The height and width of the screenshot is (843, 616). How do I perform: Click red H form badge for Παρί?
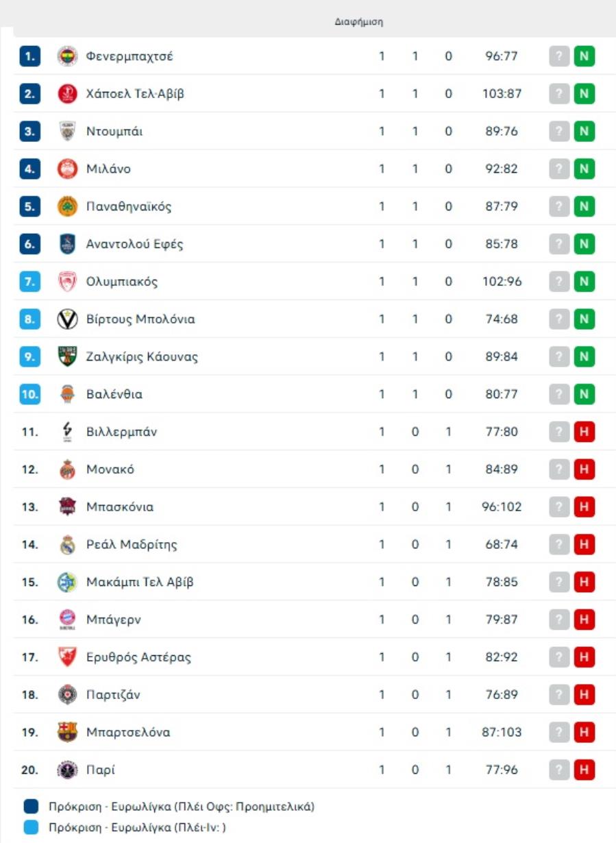click(584, 770)
